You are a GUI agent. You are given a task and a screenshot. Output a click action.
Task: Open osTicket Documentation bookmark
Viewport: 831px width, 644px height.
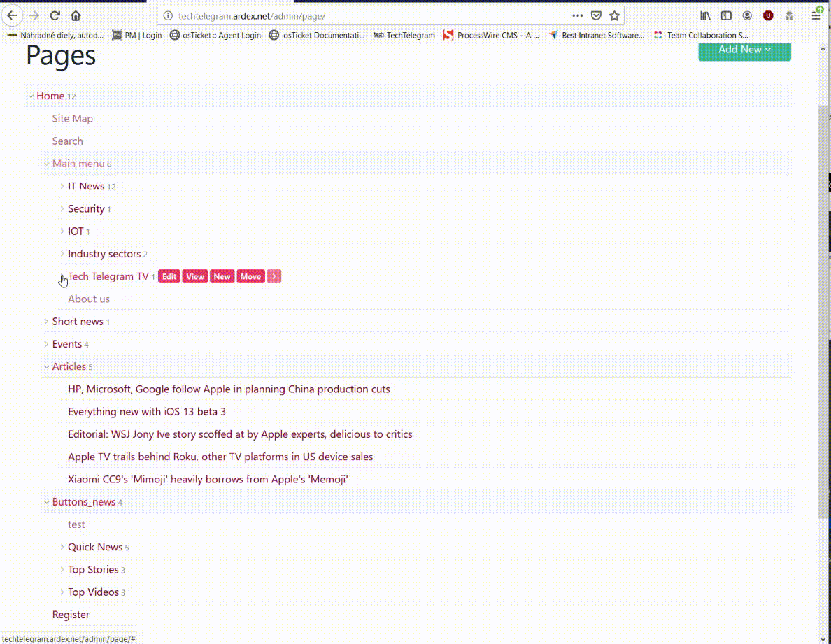(x=317, y=35)
